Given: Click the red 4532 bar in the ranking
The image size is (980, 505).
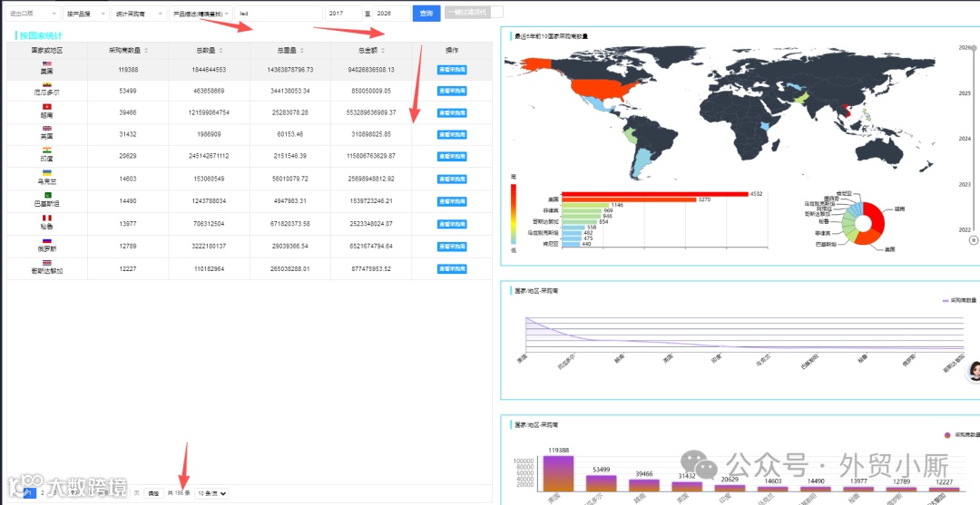Looking at the screenshot, I should 655,193.
